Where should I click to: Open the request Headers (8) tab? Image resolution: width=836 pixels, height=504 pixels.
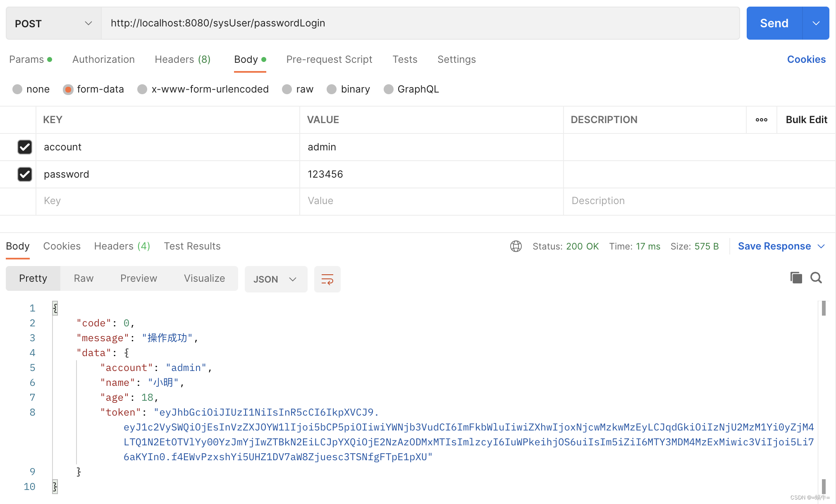point(183,59)
